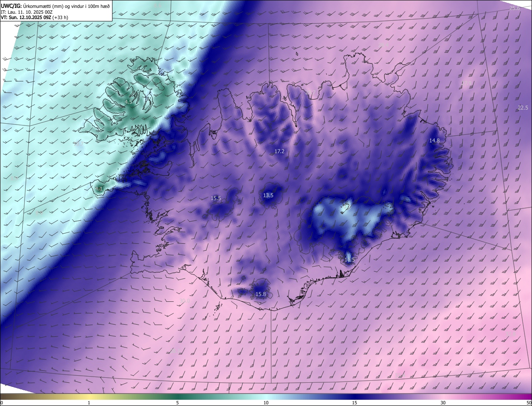Click the 22.5 value at the east edge
Screen dimensions: 532x406
coord(523,108)
